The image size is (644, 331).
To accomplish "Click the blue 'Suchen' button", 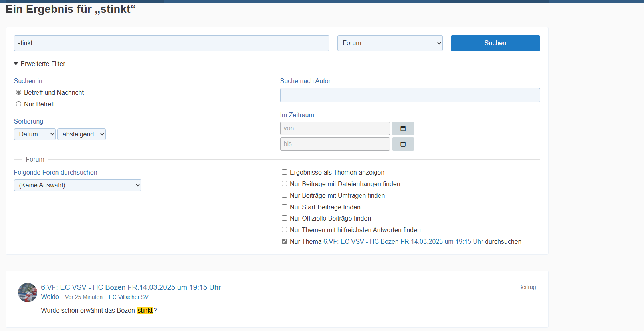I will [495, 43].
